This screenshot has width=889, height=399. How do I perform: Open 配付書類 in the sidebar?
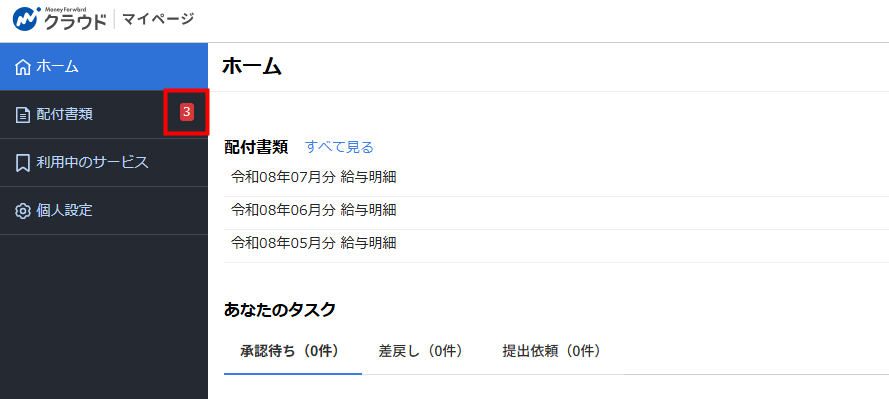point(104,114)
